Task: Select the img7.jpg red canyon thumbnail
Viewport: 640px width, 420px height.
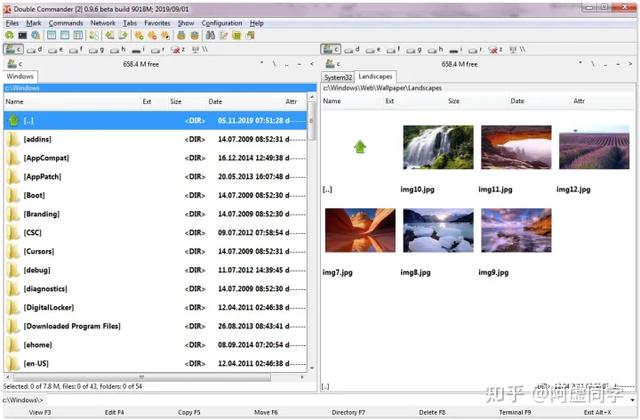Action: [360, 230]
